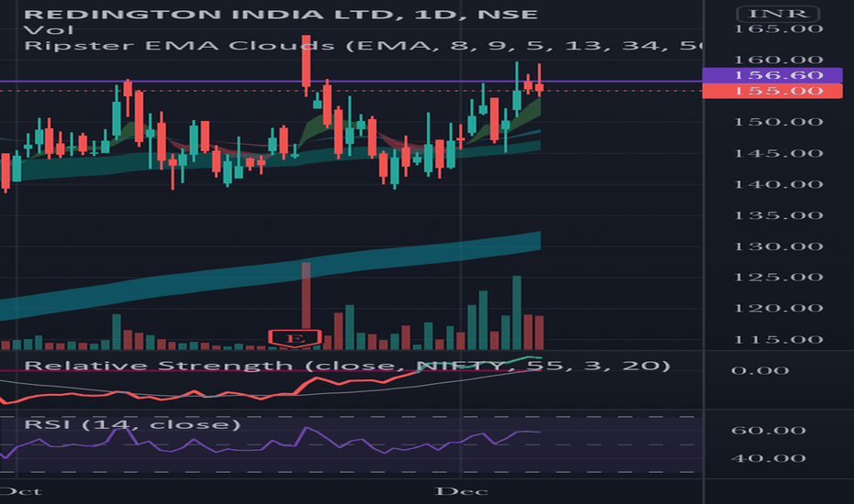Click the 135.00 price axis label
854x504 pixels.
click(778, 215)
